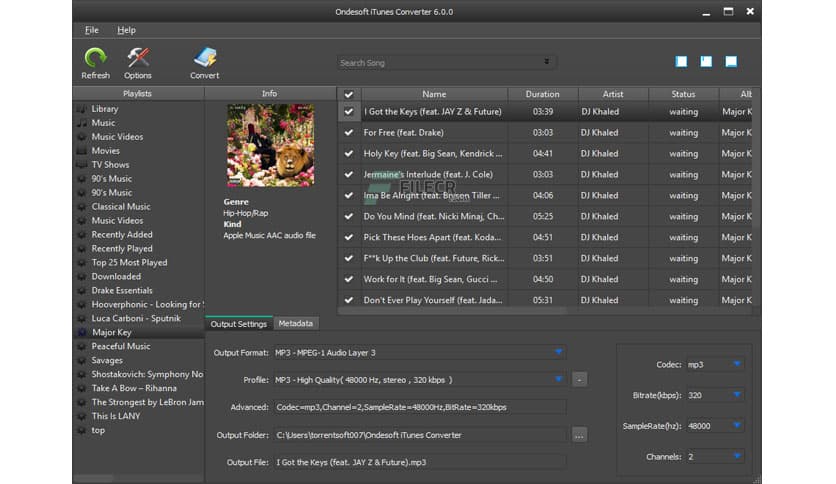836x484 pixels.
Task: Switch to the Output Settings tab
Action: coord(239,324)
